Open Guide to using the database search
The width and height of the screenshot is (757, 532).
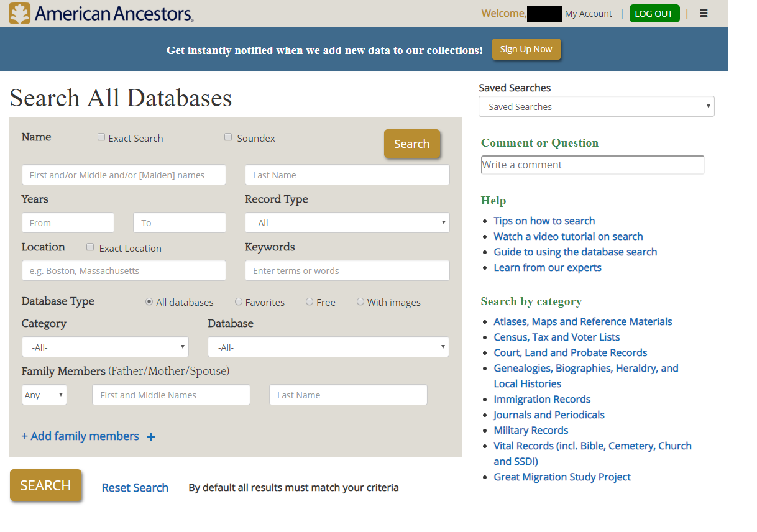pyautogui.click(x=576, y=252)
